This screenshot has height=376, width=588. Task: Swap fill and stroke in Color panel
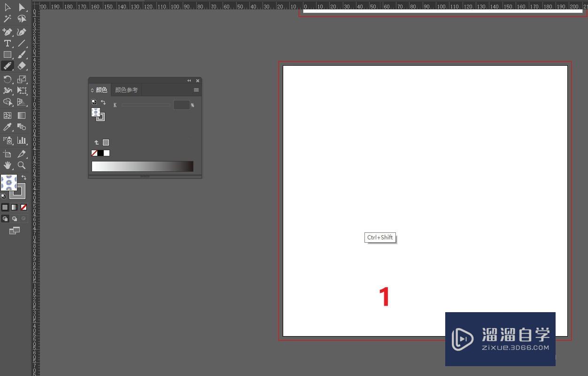pos(103,102)
